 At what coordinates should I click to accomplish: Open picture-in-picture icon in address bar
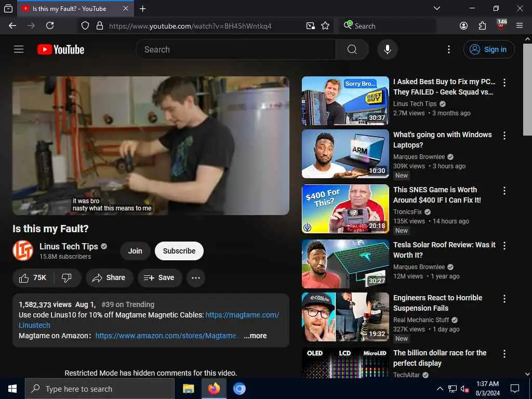(x=311, y=26)
